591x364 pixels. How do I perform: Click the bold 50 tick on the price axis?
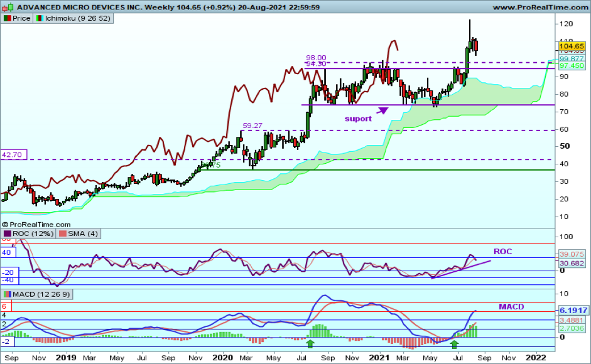click(x=565, y=146)
